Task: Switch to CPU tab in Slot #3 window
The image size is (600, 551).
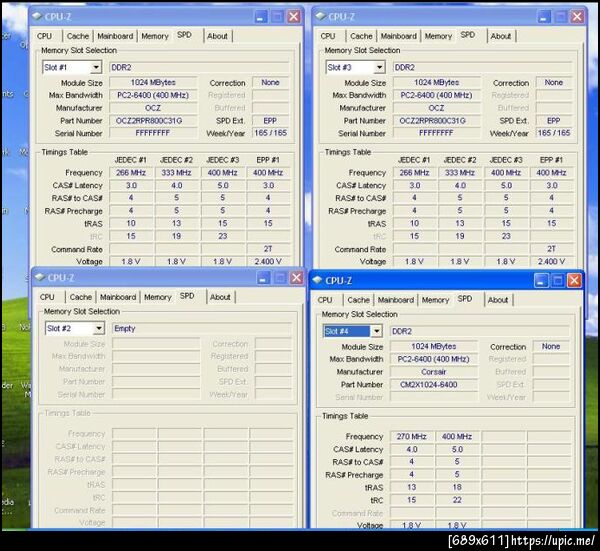Action: pyautogui.click(x=328, y=36)
